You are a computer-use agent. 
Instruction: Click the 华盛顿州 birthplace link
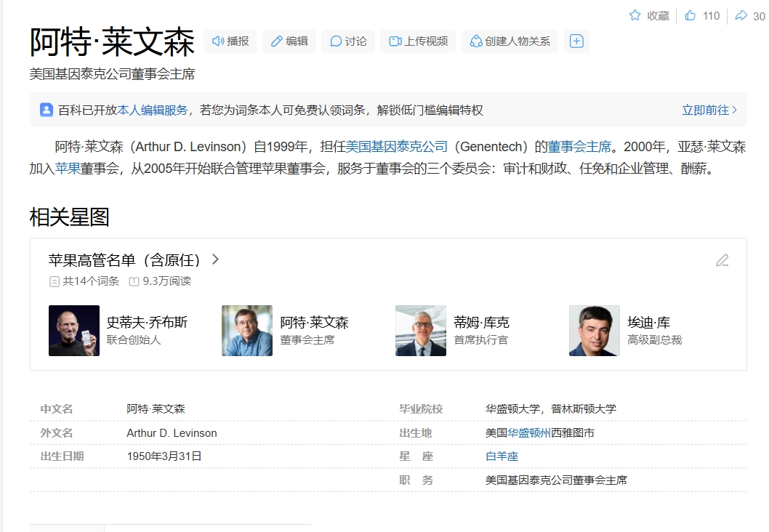(x=528, y=433)
